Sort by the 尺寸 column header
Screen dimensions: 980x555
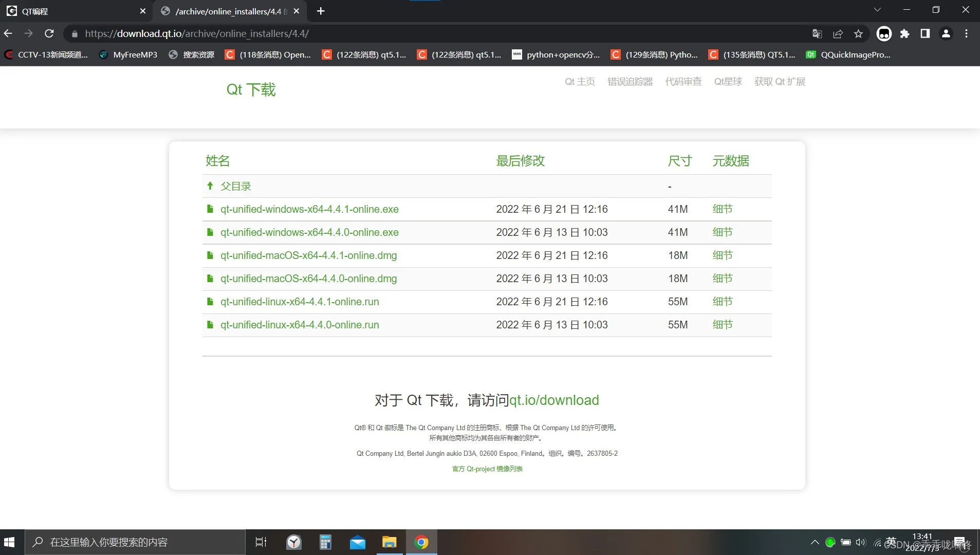(679, 161)
